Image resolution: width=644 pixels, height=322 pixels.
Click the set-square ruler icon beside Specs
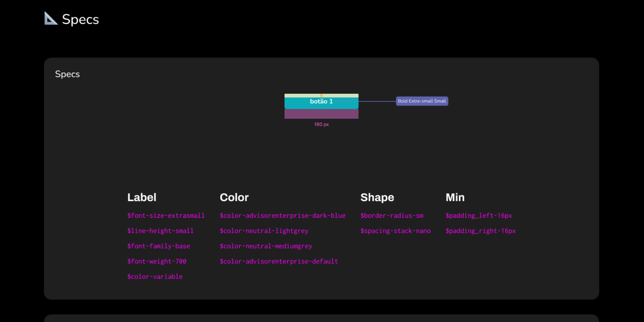click(x=51, y=19)
